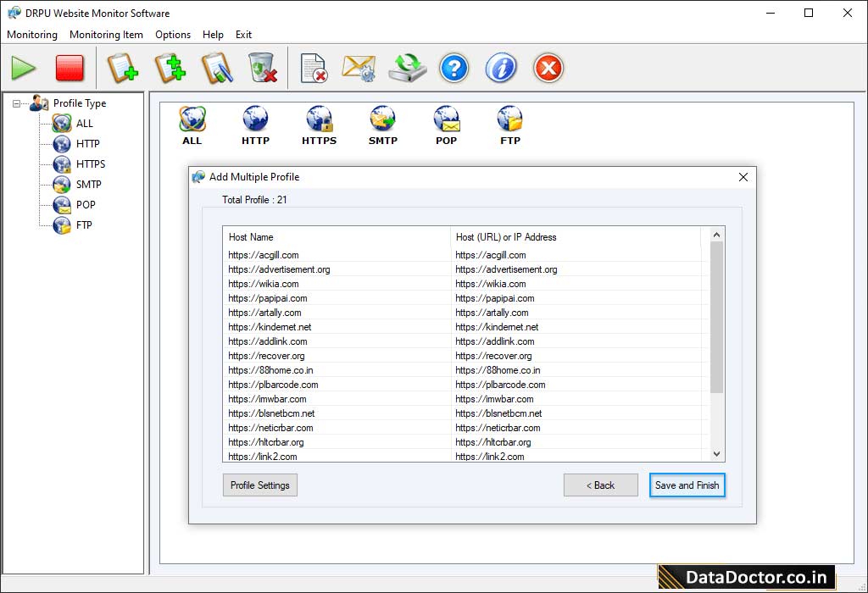This screenshot has height=593, width=868.
Task: Select https://wikia.com in Host Name column
Action: coord(264,284)
